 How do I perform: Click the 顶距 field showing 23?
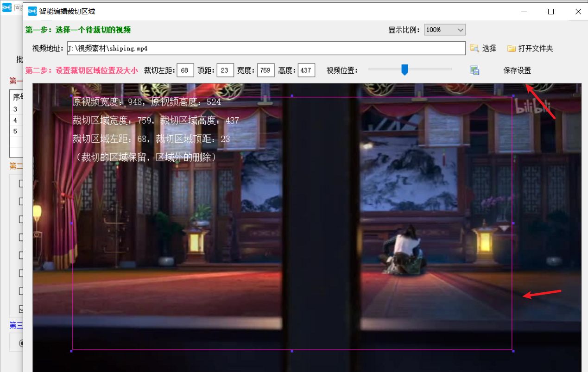[225, 70]
